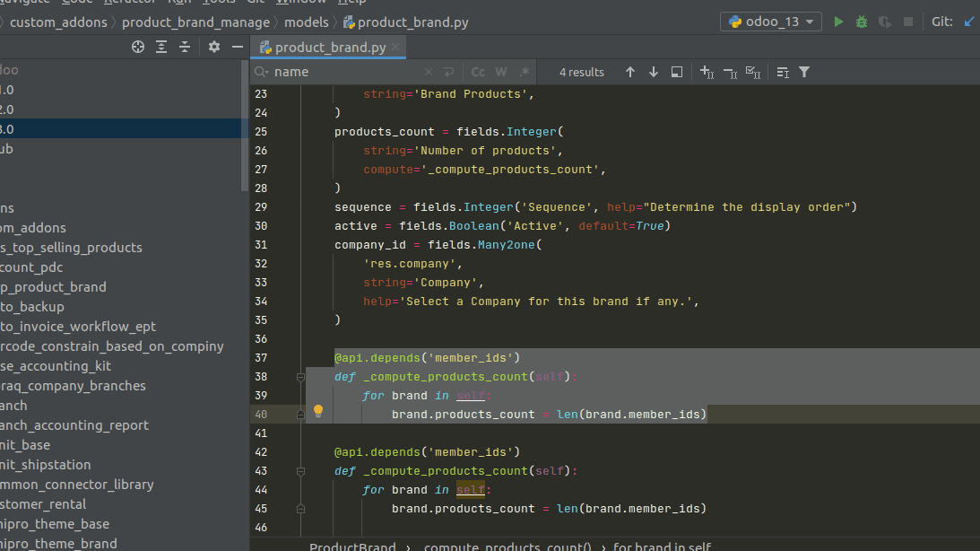Unselect occurrence icon in find bar
The image size is (980, 551).
click(x=730, y=73)
